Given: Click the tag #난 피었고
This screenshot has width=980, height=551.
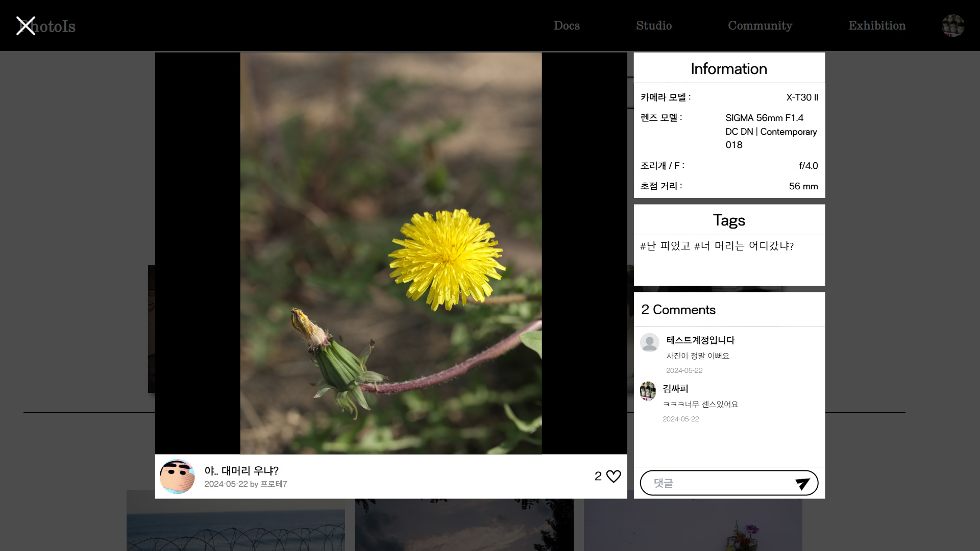Looking at the screenshot, I should click(665, 246).
